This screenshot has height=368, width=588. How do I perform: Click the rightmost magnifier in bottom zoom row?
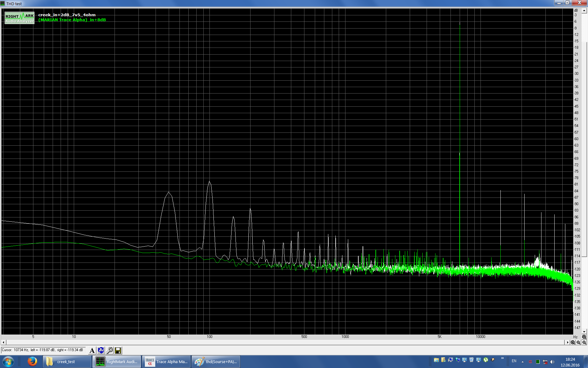point(584,342)
